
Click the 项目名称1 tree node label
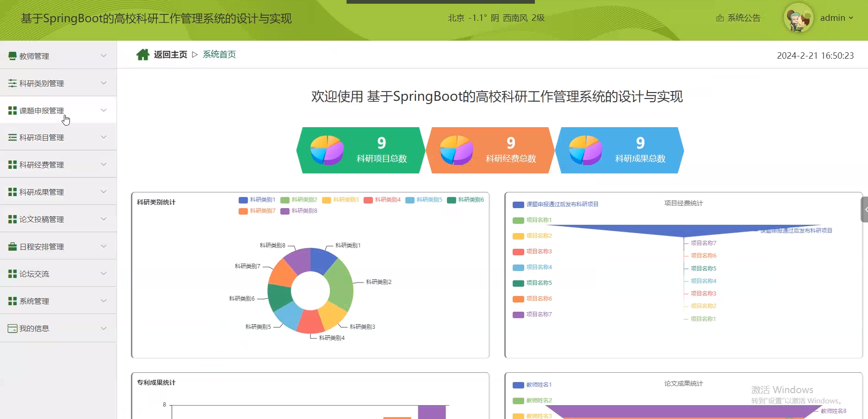[x=703, y=319]
